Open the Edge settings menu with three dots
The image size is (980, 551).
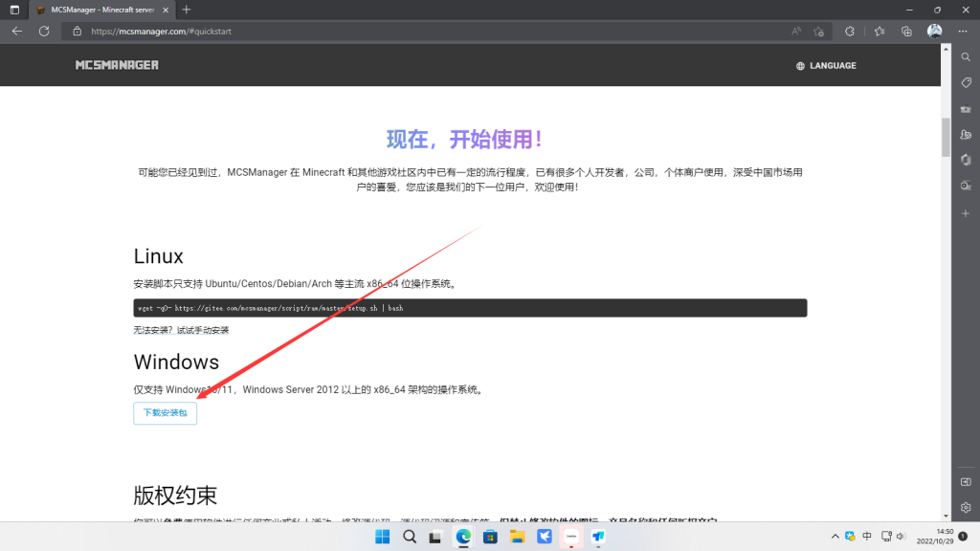pos(963,31)
